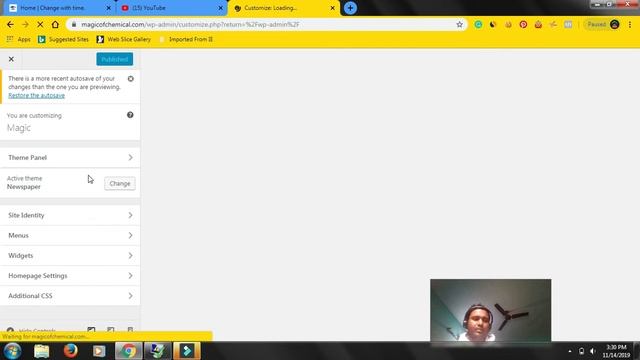Open the browser home page
This screenshot has width=640, height=360.
tap(55, 24)
